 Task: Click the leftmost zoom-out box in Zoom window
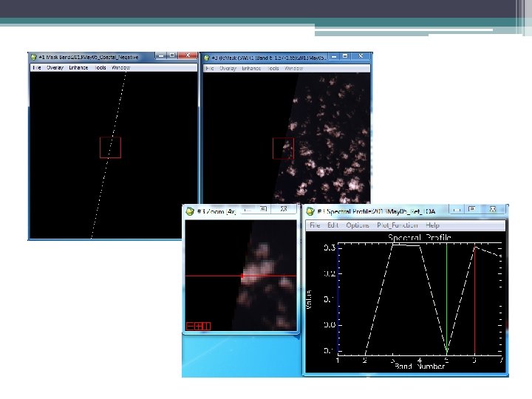click(x=190, y=326)
